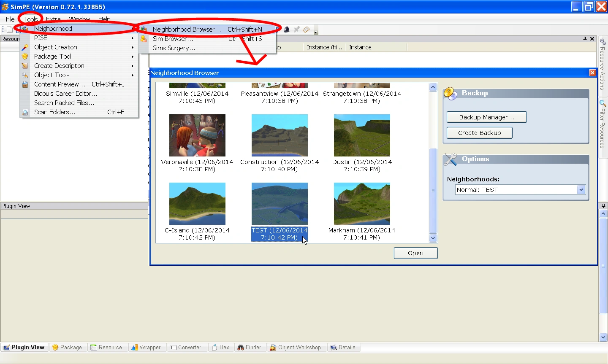Select the Veronaville neighborhood thumbnail
Screen dimensions: 608x364
pyautogui.click(x=197, y=135)
